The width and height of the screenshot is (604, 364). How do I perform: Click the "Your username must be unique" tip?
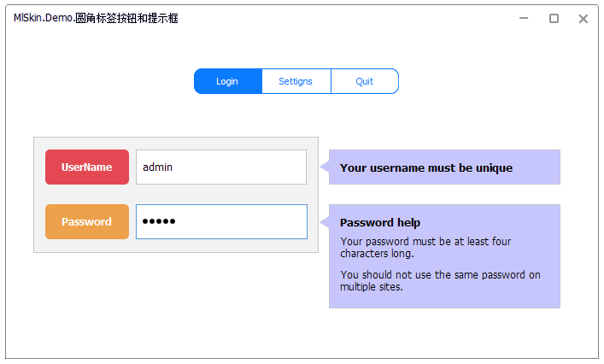click(x=426, y=168)
